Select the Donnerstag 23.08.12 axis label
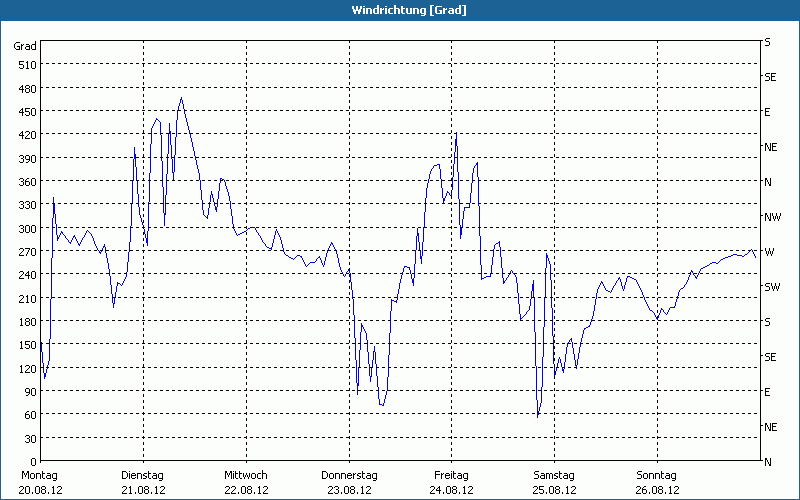This screenshot has height=500, width=800. coord(349,483)
